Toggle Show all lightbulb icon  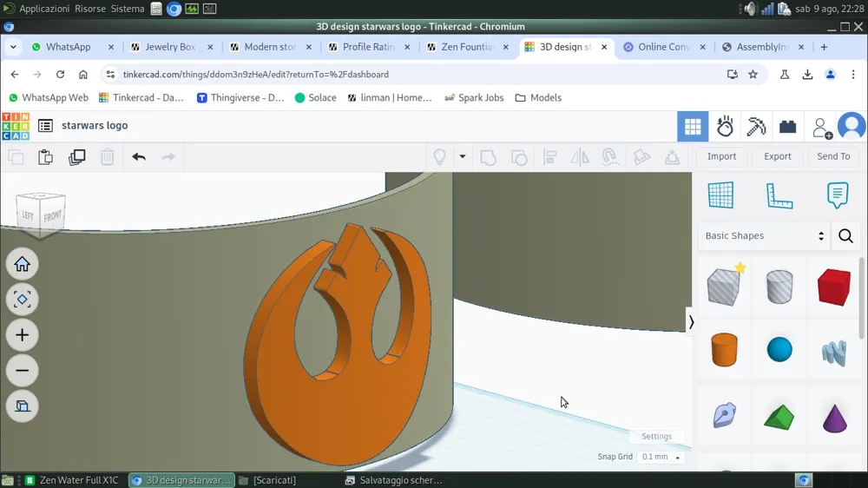pyautogui.click(x=439, y=157)
